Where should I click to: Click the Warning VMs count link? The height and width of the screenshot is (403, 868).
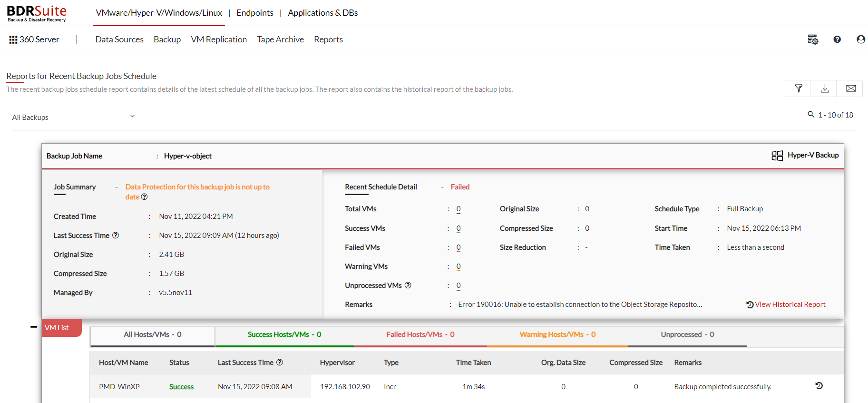[x=458, y=266]
